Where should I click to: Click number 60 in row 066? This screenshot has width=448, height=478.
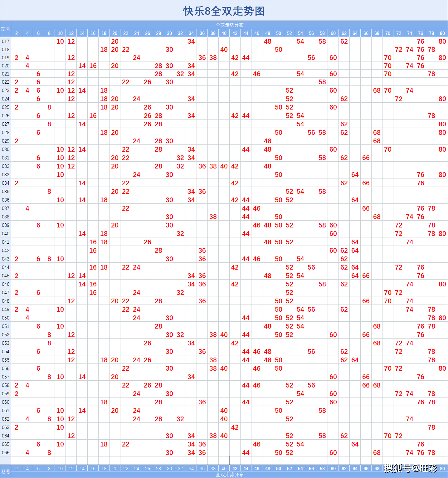[x=333, y=453]
